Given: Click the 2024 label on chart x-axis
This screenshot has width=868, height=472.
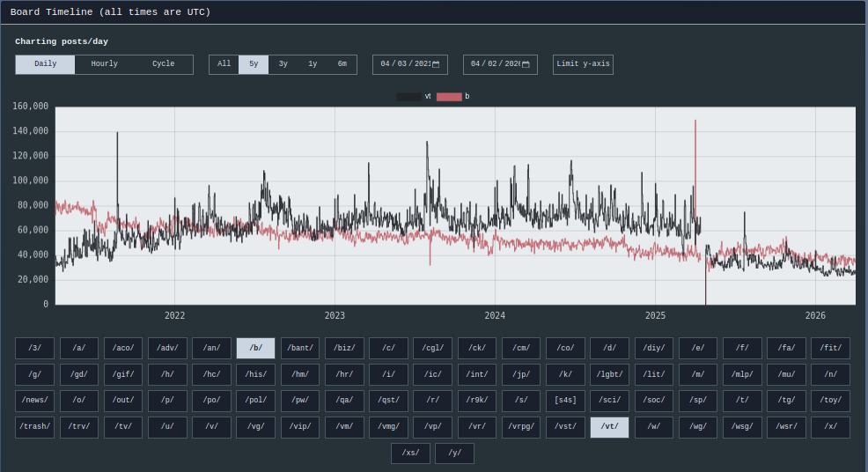Looking at the screenshot, I should 495,316.
